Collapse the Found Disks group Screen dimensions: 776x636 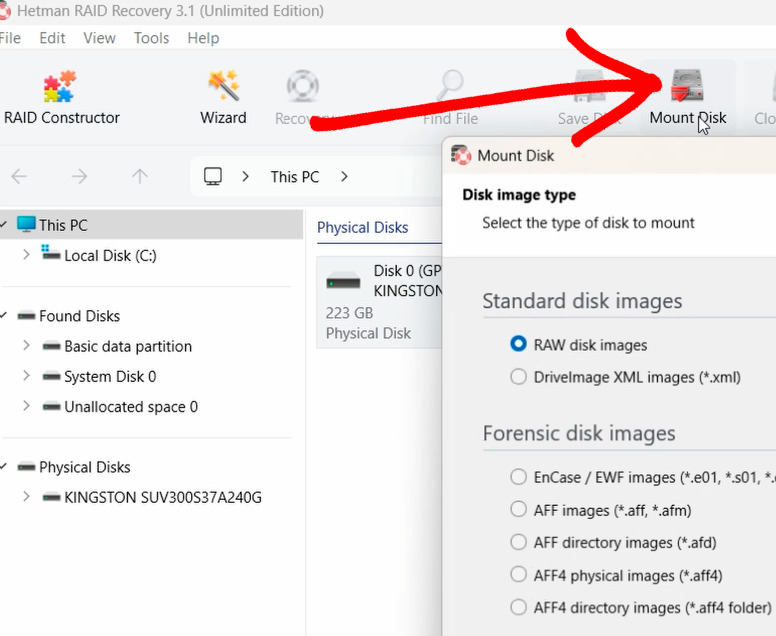pyautogui.click(x=3, y=315)
